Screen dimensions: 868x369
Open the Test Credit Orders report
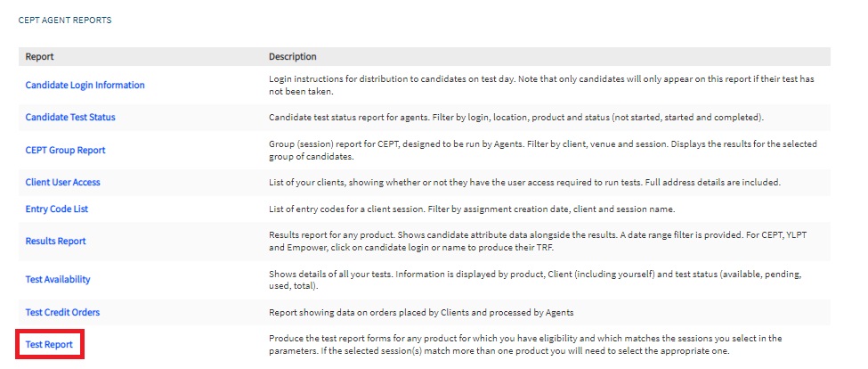62,312
